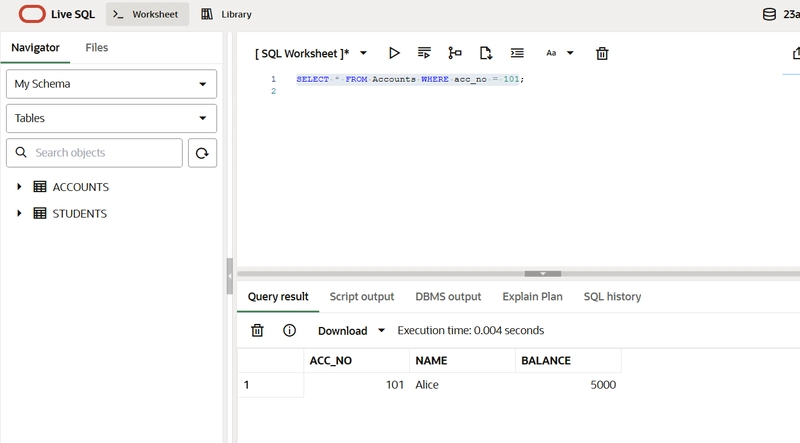Click the format/indent code icon

pos(517,53)
